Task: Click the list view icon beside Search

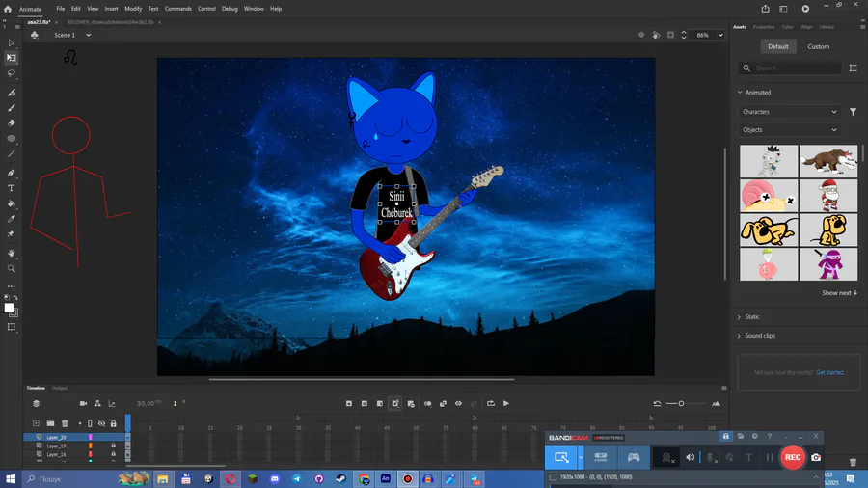Action: 854,68
